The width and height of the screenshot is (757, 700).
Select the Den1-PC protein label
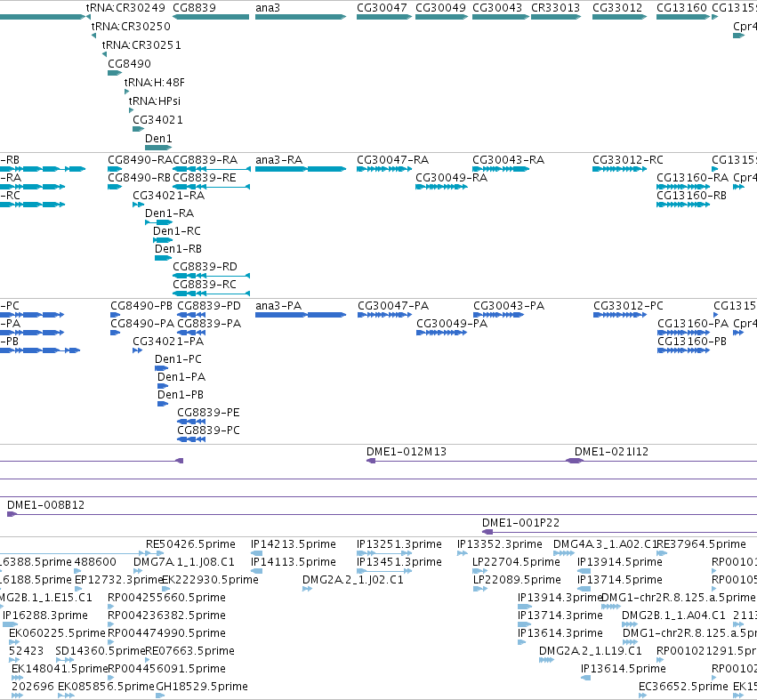178,359
